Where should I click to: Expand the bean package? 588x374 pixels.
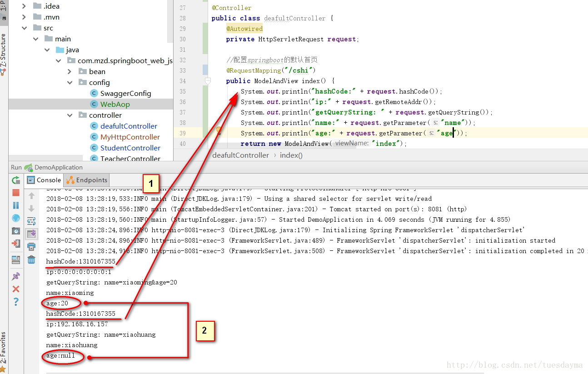70,71
